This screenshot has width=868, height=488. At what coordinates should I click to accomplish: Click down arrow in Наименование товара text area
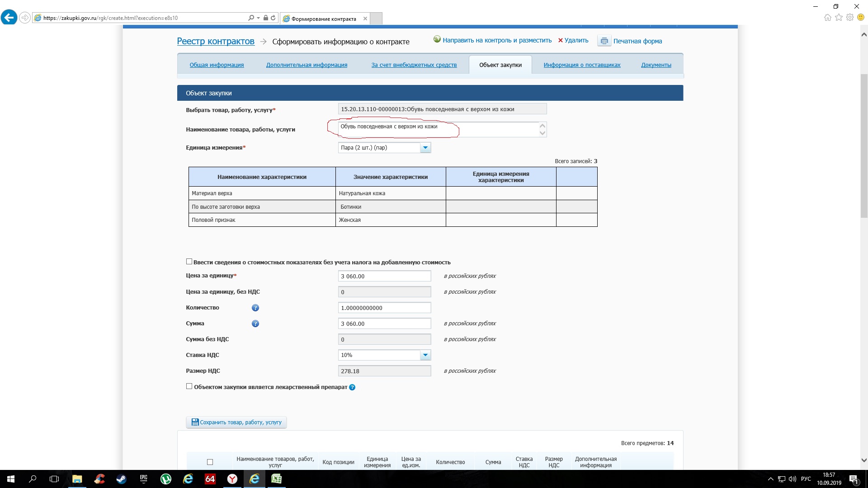[x=542, y=133]
